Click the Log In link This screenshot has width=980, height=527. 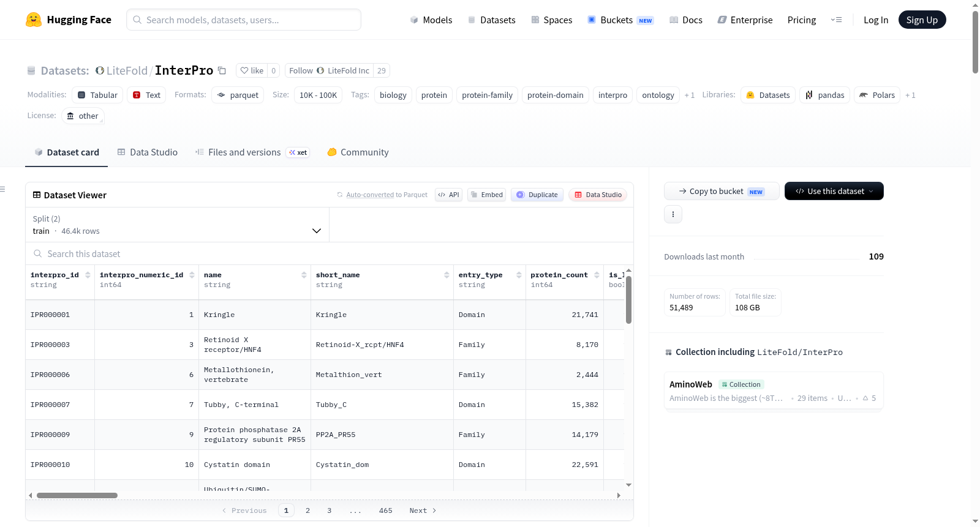(876, 20)
